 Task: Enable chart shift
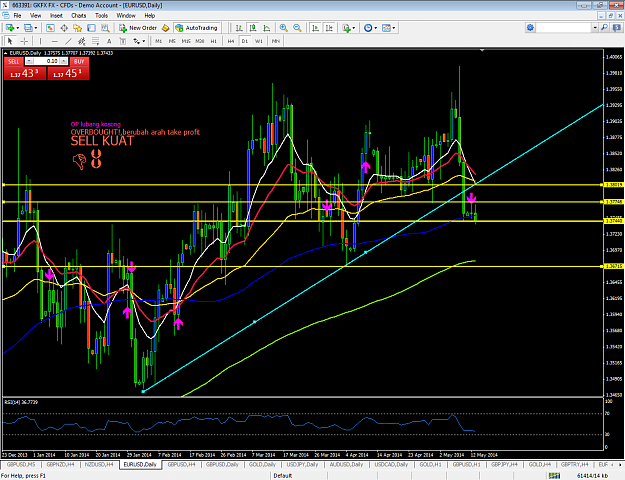point(329,28)
